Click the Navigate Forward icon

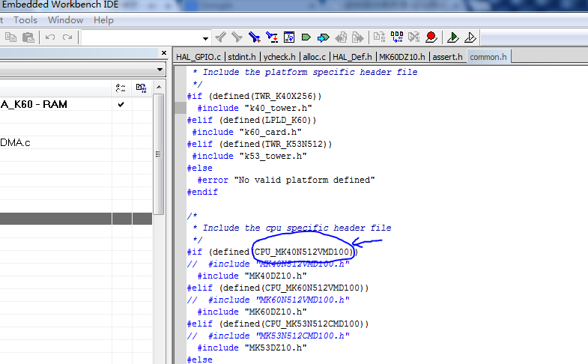tap(358, 37)
